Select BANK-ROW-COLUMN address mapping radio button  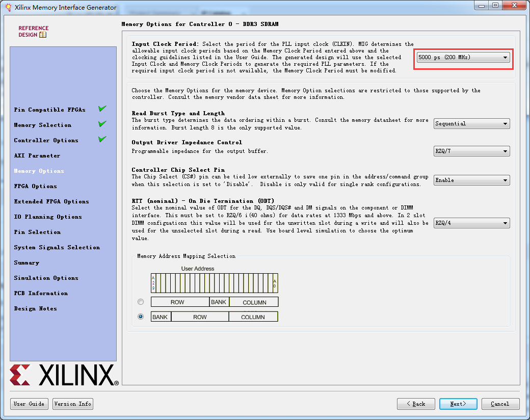tap(141, 317)
